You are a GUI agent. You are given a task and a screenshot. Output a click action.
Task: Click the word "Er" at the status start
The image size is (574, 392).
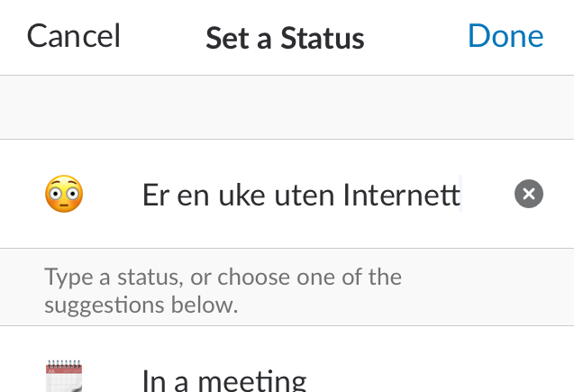[156, 195]
